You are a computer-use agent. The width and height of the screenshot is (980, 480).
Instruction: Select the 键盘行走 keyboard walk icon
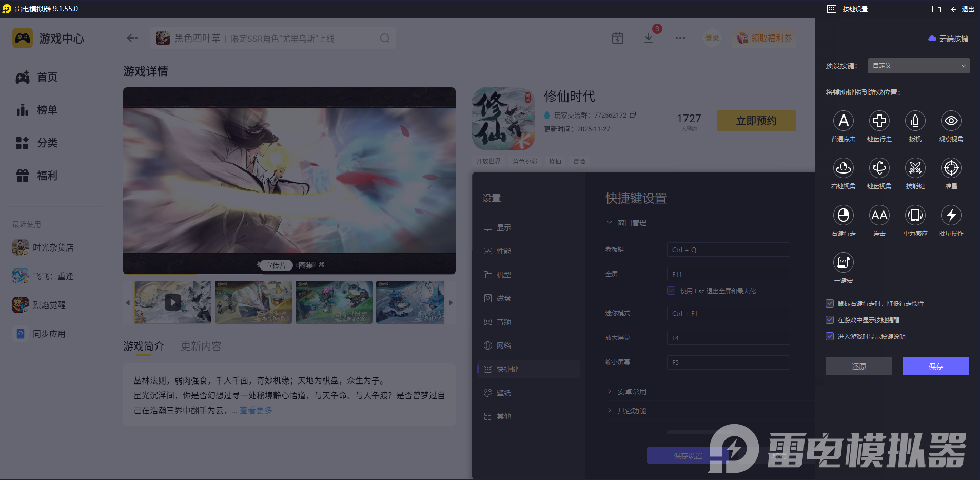tap(879, 121)
